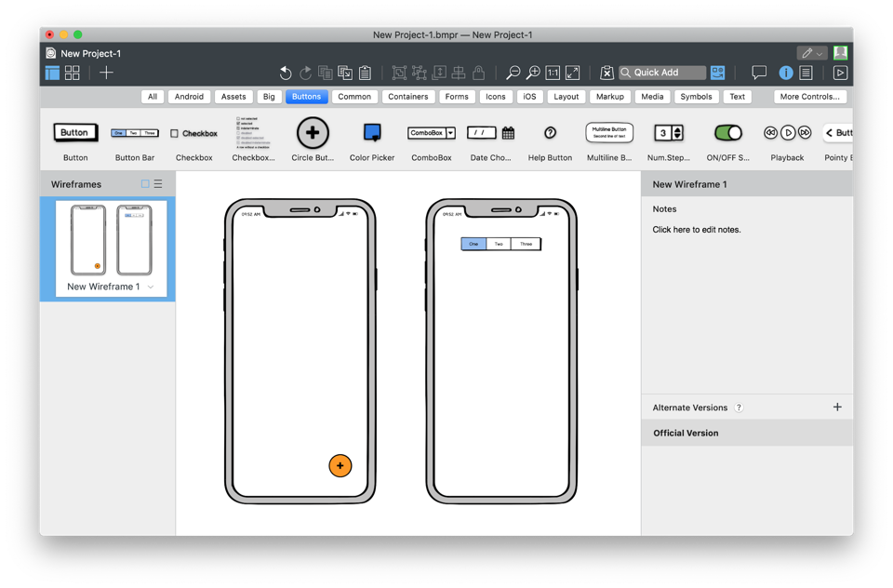Select the Checkbox control

point(193,133)
